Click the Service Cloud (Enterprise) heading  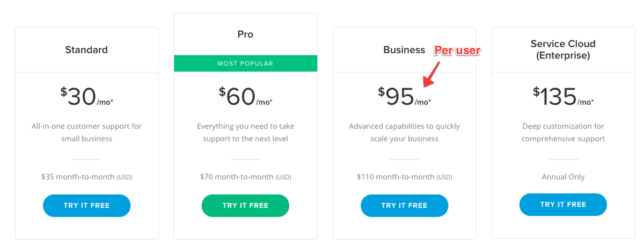[563, 49]
